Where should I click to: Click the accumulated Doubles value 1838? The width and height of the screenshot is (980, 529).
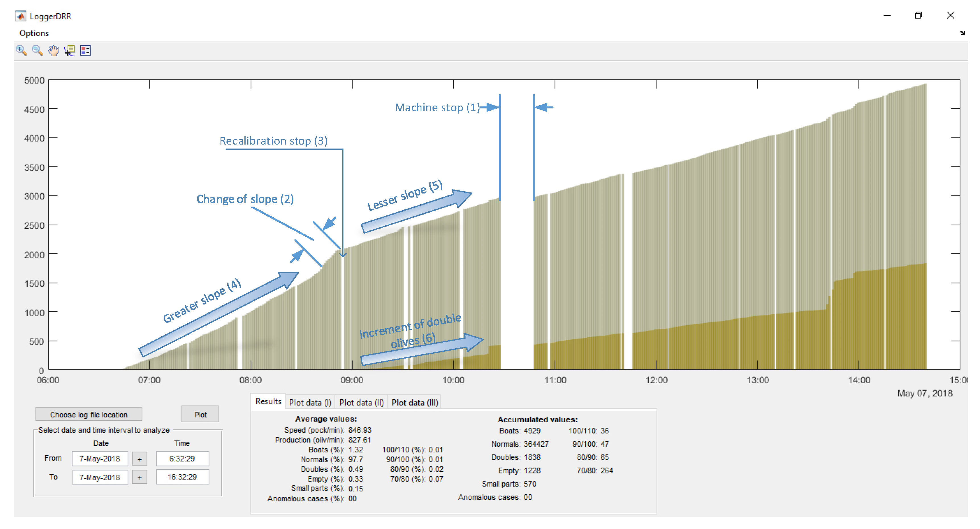pos(532,458)
